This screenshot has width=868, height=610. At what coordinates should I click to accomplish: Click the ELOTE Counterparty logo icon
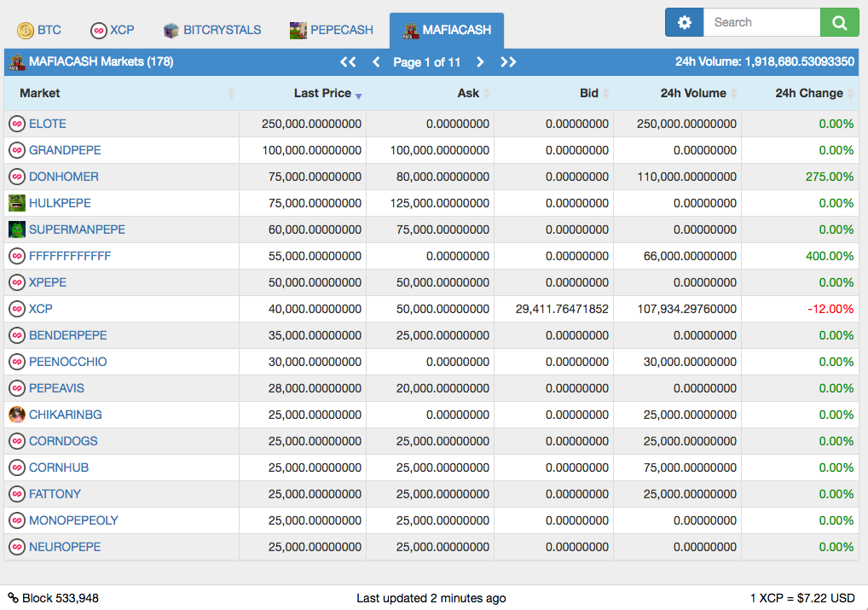pyautogui.click(x=16, y=124)
